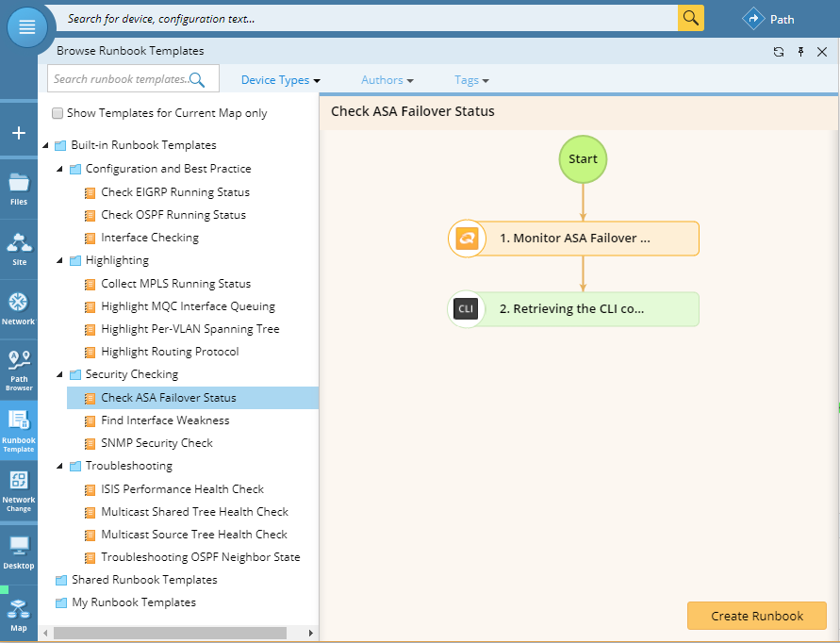Collapse the Troubleshooting folder
Viewport: 840px width, 643px height.
(x=60, y=466)
